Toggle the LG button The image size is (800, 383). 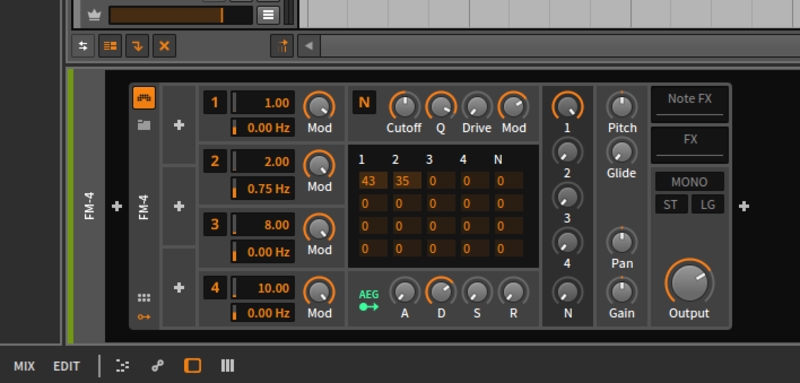click(708, 205)
